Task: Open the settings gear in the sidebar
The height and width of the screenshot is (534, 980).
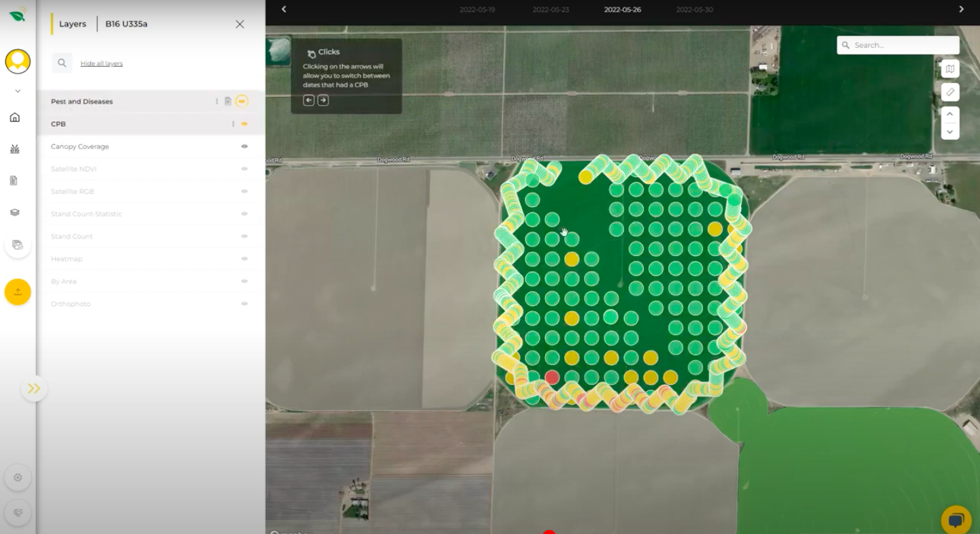Action: click(18, 477)
